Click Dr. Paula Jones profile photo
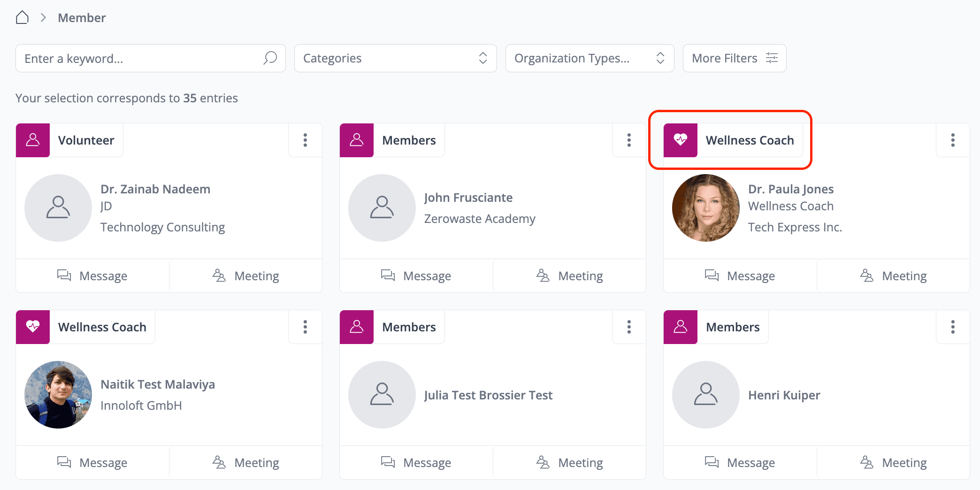 (x=705, y=208)
